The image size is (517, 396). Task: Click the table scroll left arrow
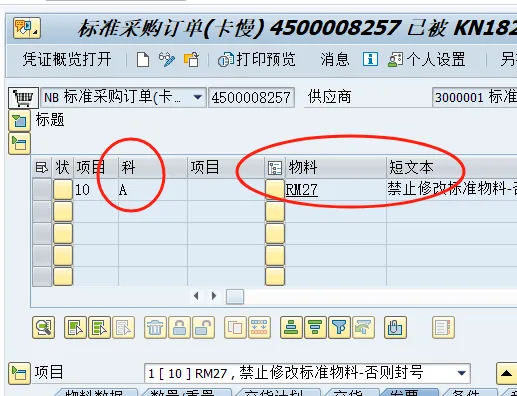pos(196,296)
